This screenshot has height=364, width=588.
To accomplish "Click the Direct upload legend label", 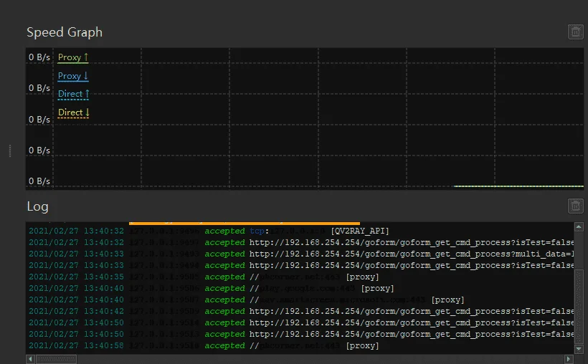I will tap(73, 94).
